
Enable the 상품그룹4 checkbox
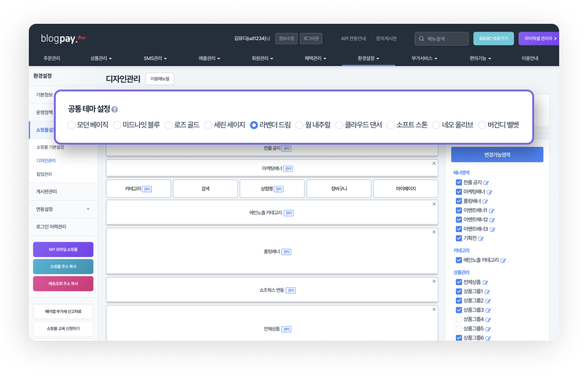[x=459, y=319]
